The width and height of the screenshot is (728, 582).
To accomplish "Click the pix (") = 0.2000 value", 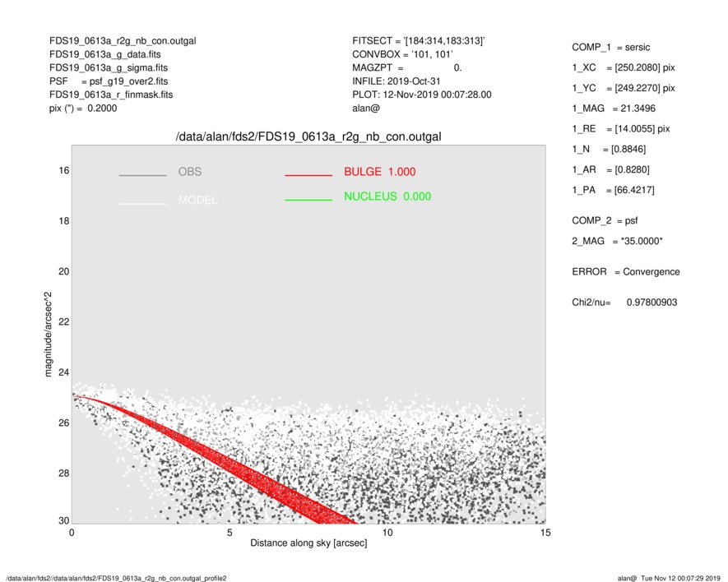I will [83, 109].
